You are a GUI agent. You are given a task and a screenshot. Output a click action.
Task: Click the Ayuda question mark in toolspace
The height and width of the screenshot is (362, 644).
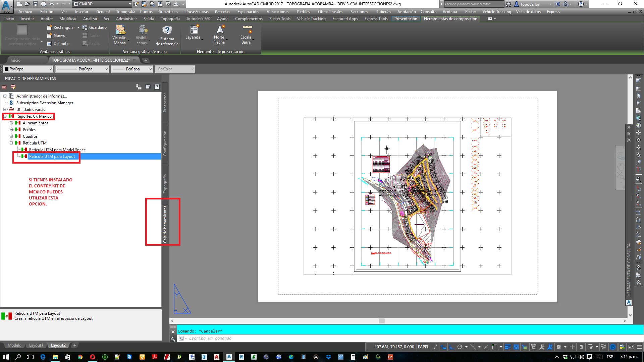click(157, 86)
